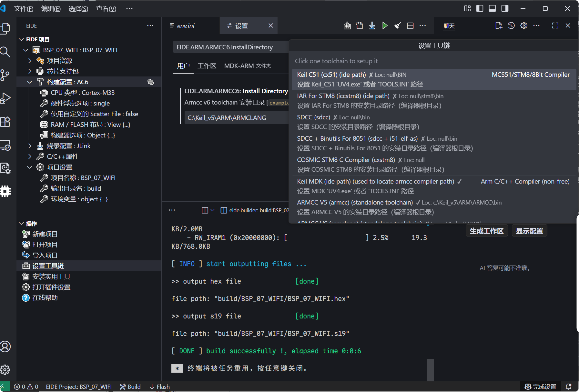Open 在线帮助 from the operations list
Image resolution: width=579 pixels, height=392 pixels.
[x=45, y=297]
